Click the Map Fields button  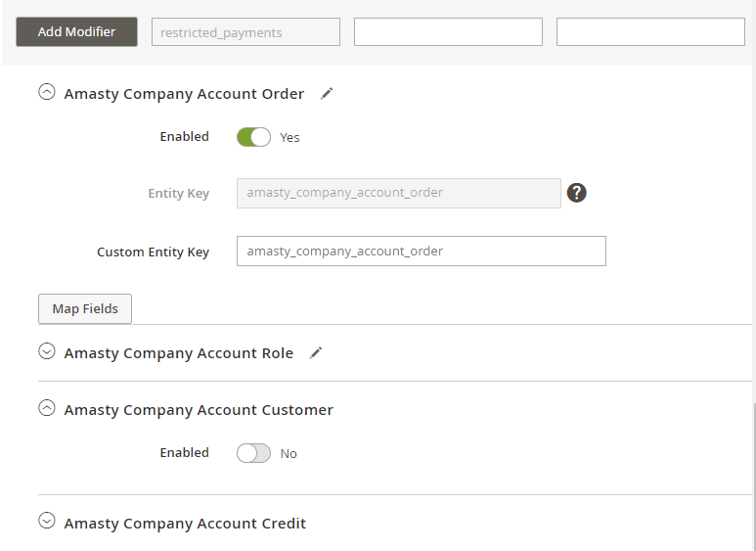[85, 309]
